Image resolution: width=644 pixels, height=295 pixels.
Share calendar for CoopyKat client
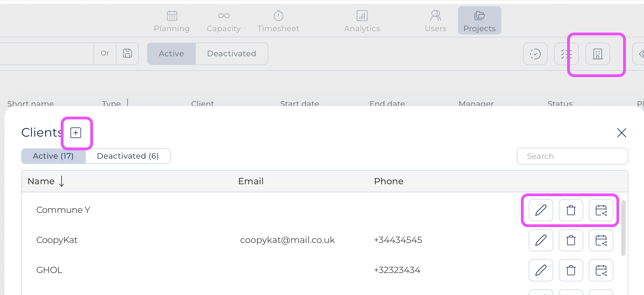coord(601,240)
